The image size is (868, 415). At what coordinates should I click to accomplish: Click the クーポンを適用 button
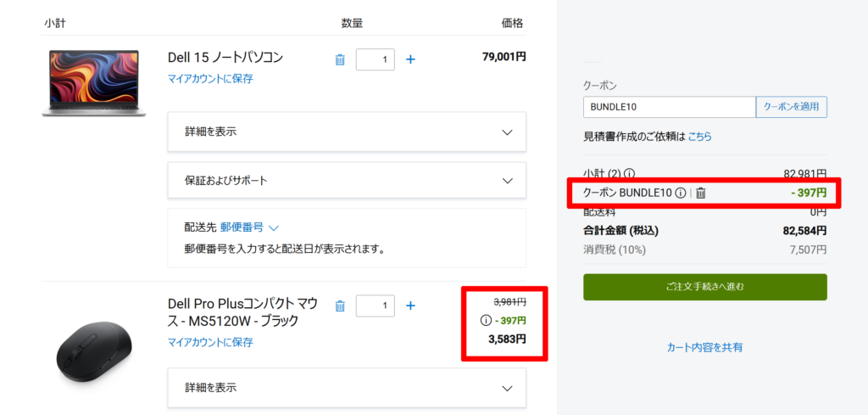click(791, 107)
